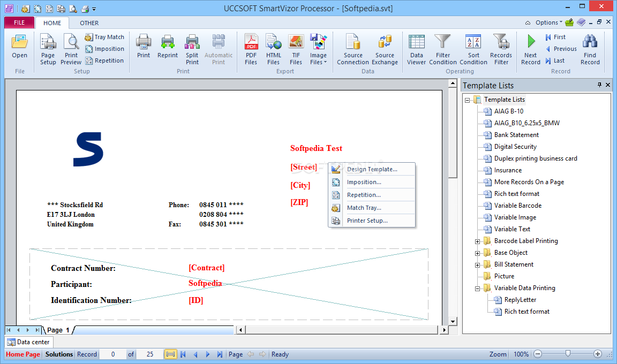Open the Data center tab

[x=28, y=342]
